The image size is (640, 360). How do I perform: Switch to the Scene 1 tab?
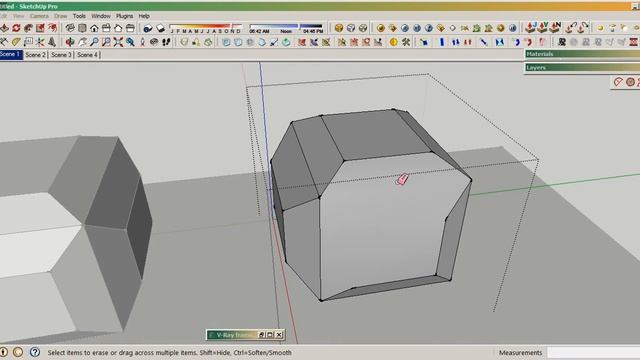tap(11, 55)
